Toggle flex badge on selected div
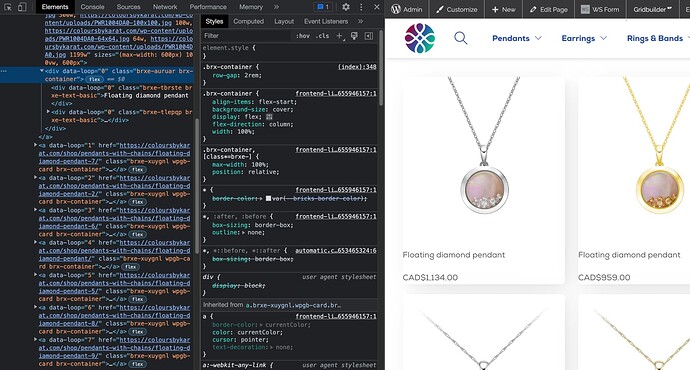This screenshot has width=690, height=370. tap(94, 79)
